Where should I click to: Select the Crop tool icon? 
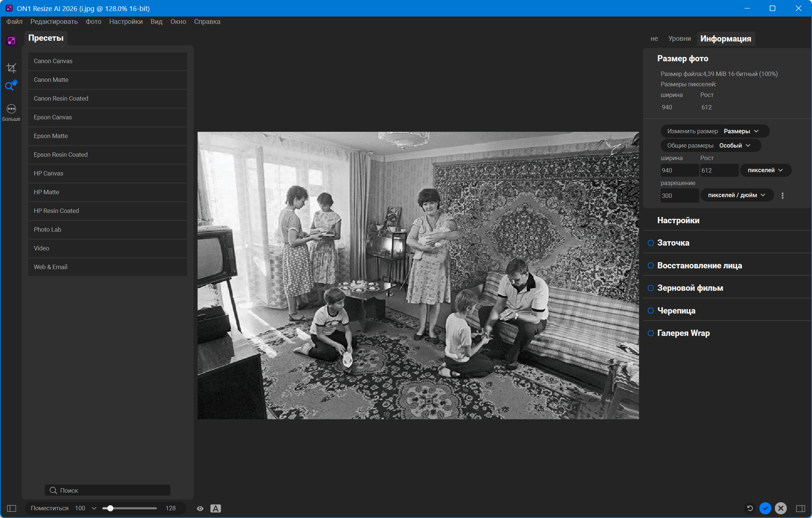click(11, 68)
